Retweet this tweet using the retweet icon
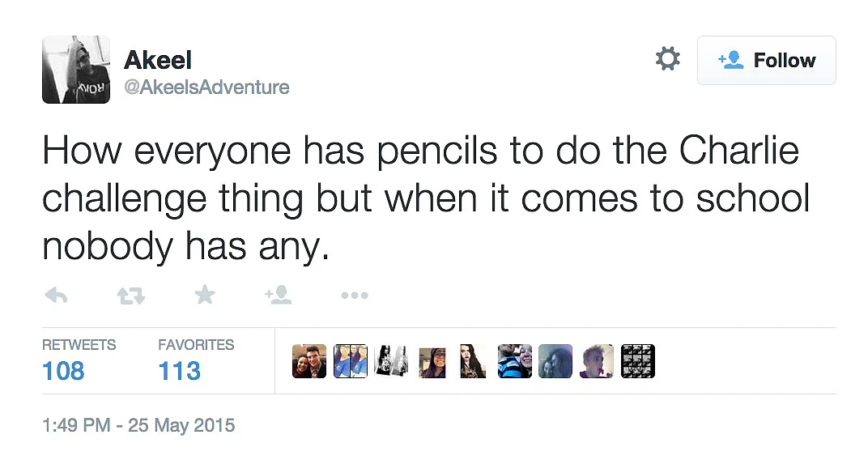 tap(130, 296)
